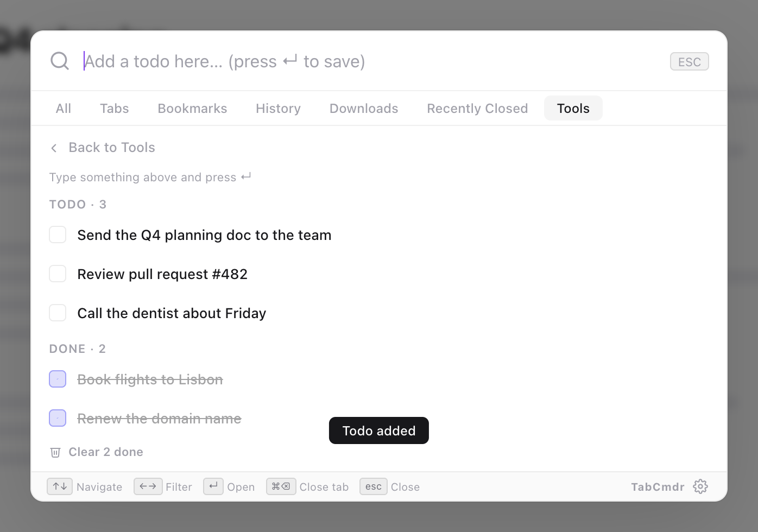Image resolution: width=758 pixels, height=532 pixels.
Task: Click the Review pull request #482 text
Action: pyautogui.click(x=162, y=274)
